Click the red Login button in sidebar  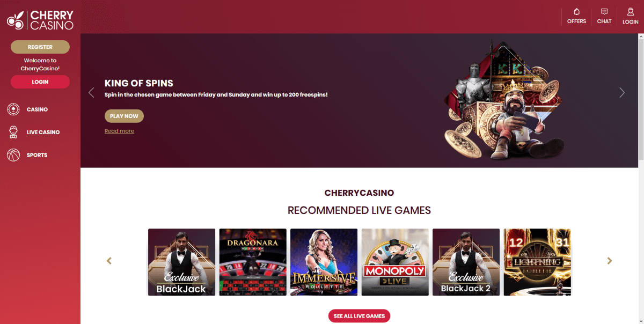40,82
